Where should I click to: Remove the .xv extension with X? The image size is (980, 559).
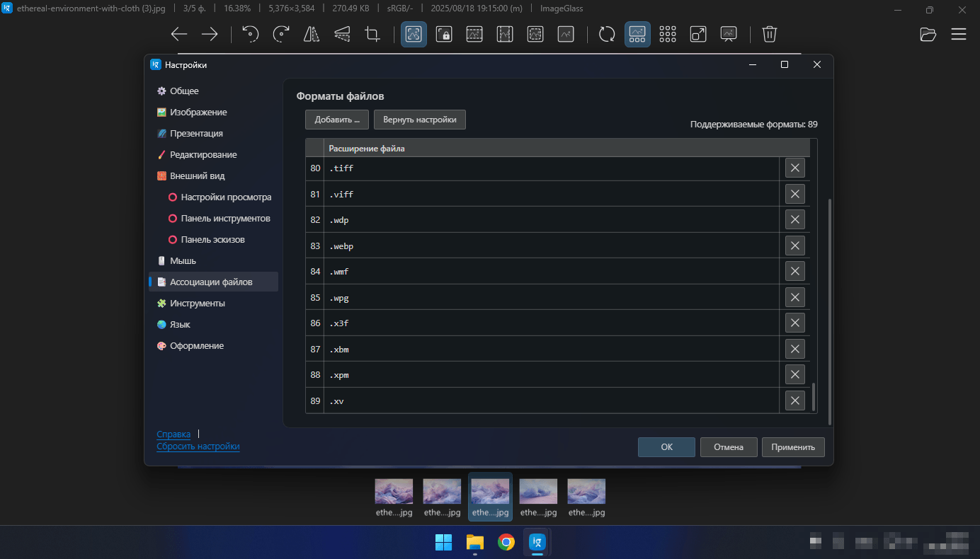pos(795,400)
